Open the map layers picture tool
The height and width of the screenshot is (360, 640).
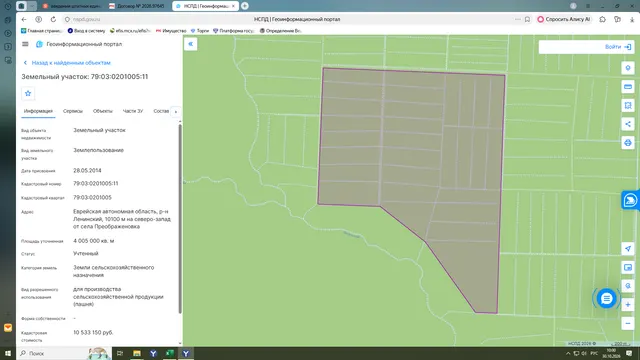tap(628, 267)
